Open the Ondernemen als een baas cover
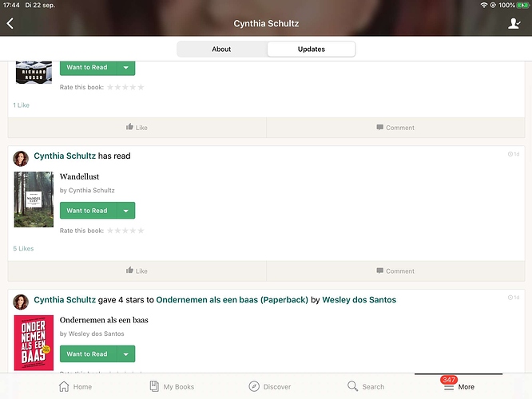 point(34,342)
